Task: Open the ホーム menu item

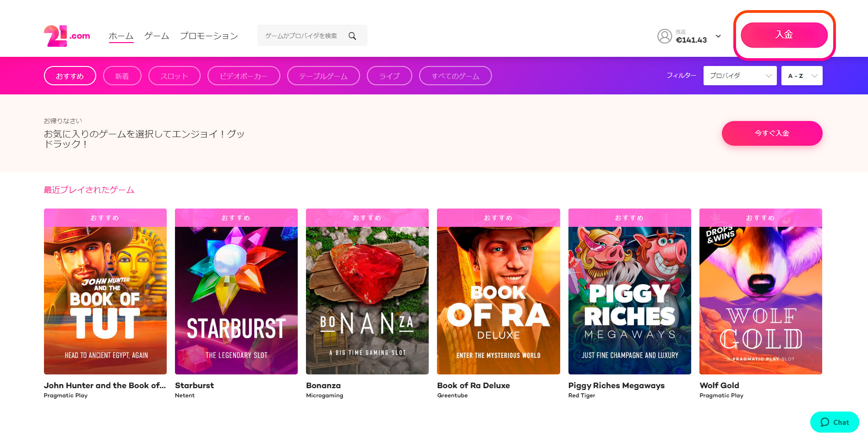Action: [121, 36]
